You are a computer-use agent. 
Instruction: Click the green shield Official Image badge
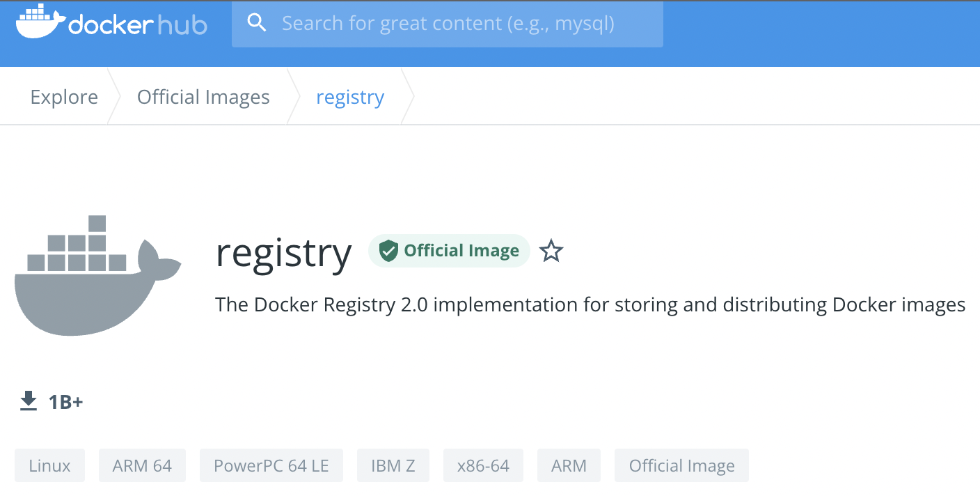449,251
